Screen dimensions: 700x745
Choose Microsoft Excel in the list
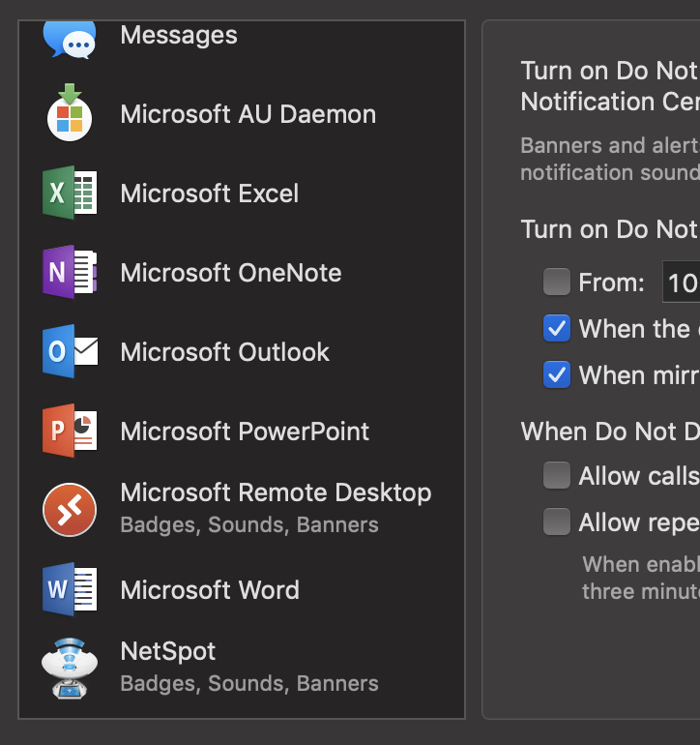tap(210, 194)
